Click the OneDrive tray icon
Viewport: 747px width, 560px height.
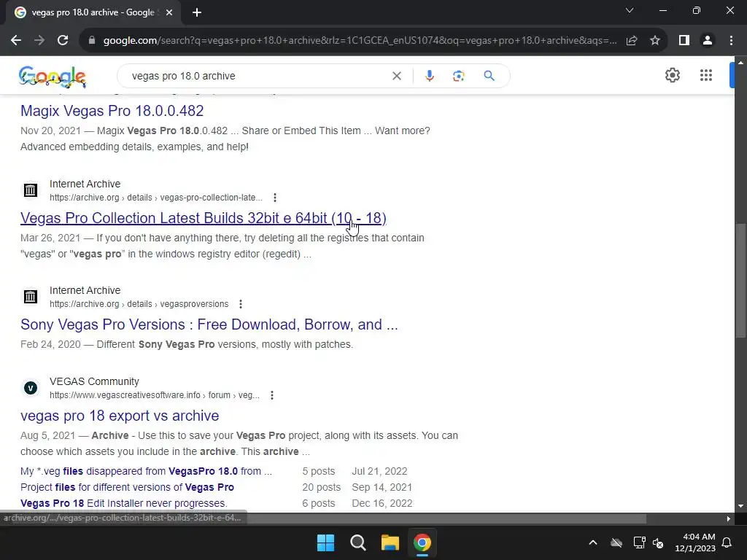pyautogui.click(x=616, y=542)
